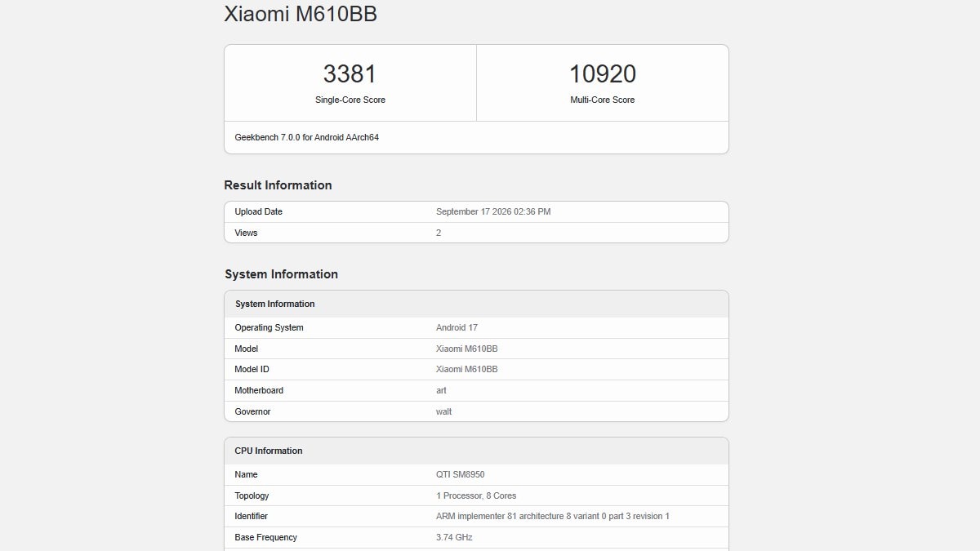Select the governor value walt
The width and height of the screenshot is (980, 551).
click(443, 411)
